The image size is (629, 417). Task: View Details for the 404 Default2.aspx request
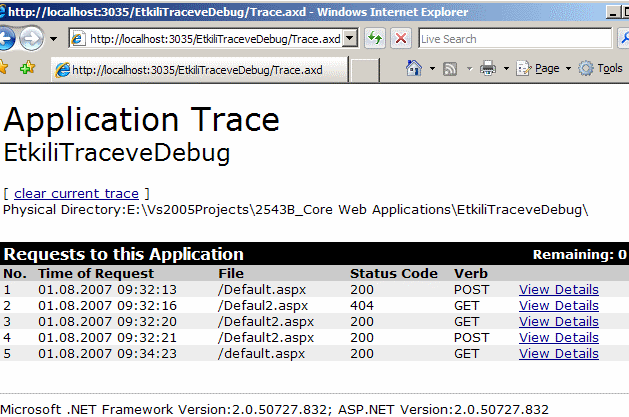(x=558, y=306)
